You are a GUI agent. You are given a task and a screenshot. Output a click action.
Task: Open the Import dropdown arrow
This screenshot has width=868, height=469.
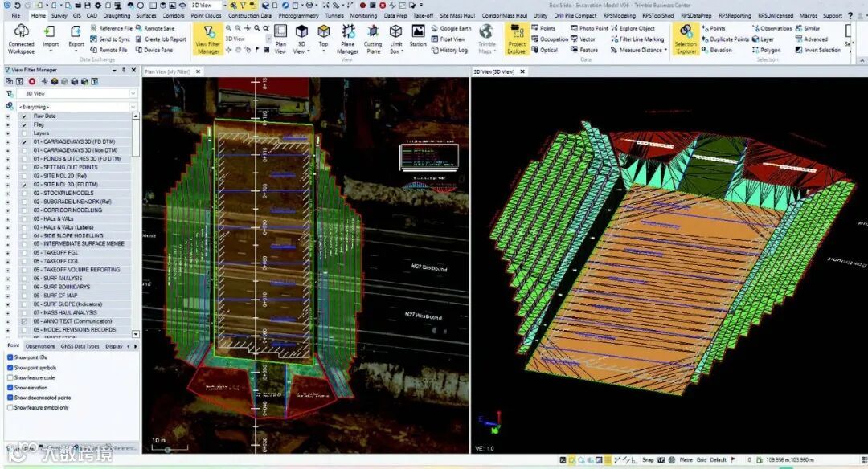(x=51, y=51)
